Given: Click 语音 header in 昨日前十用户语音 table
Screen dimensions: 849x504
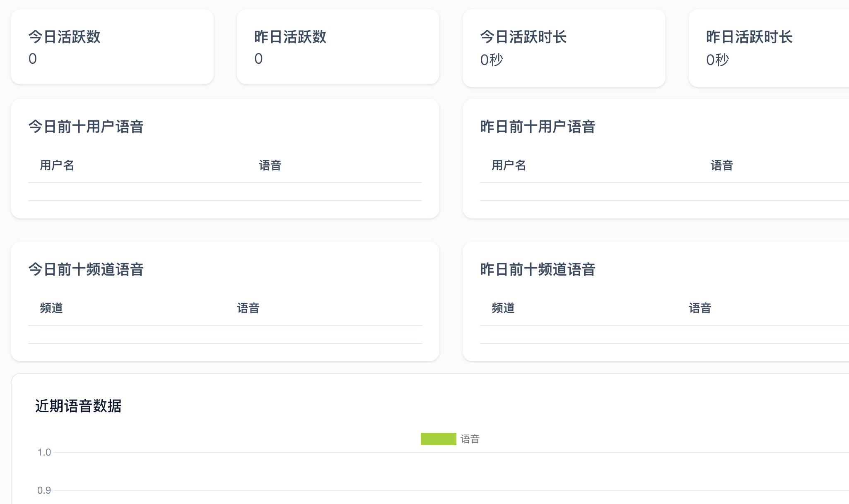Looking at the screenshot, I should pyautogui.click(x=722, y=166).
